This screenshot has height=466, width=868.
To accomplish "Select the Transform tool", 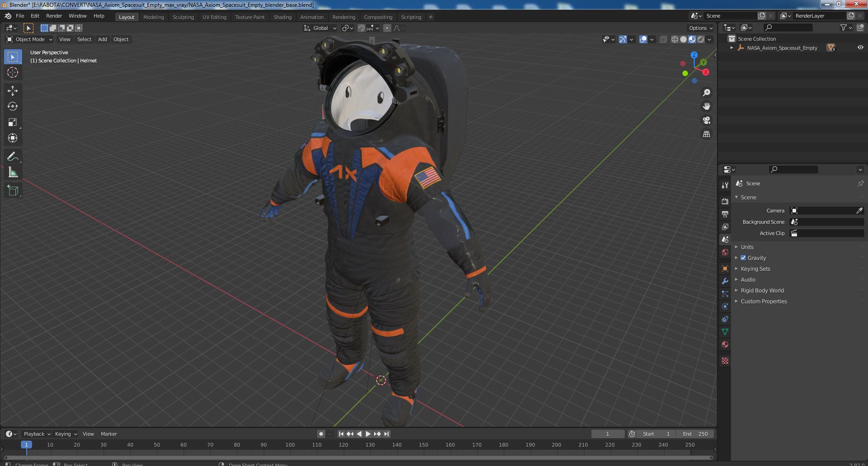I will [13, 138].
